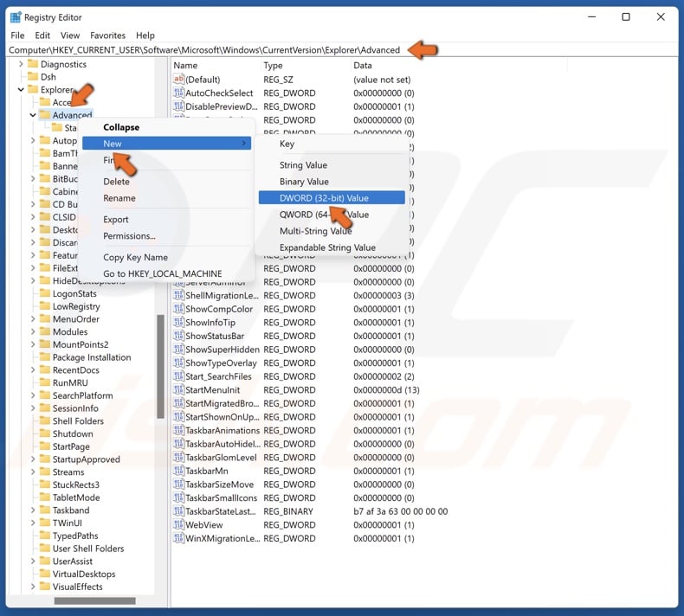Click the AutoCheckSelect DWORD icon
The width and height of the screenshot is (684, 616).
pyautogui.click(x=178, y=93)
